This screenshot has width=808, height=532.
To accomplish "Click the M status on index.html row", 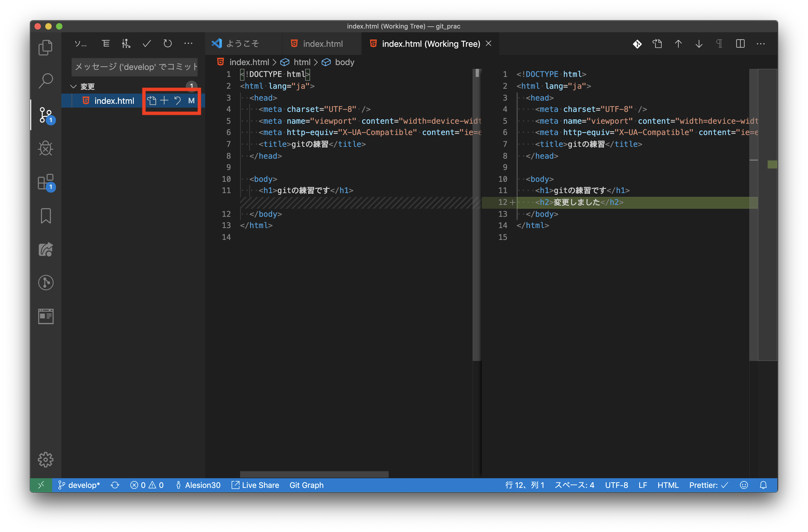I will 191,101.
